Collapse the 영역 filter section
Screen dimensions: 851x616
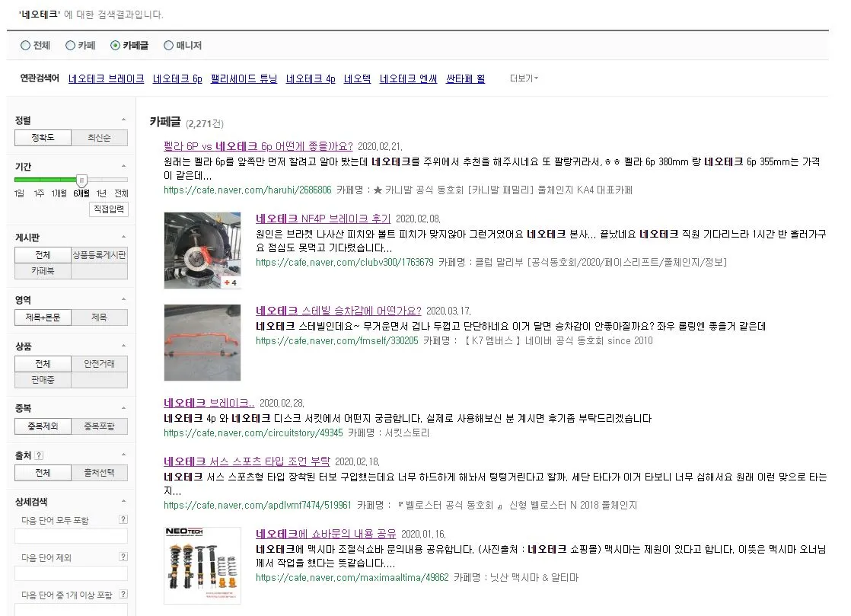coord(124,299)
